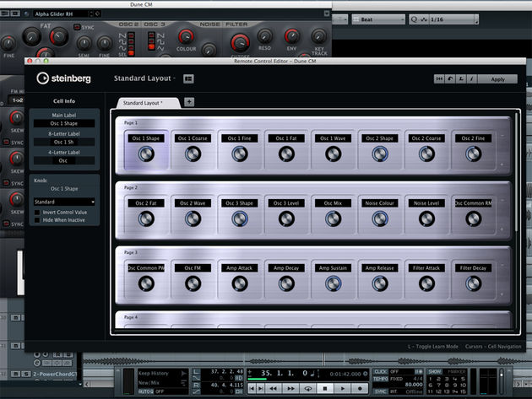Open the Beat grid type dropdown

click(x=378, y=19)
